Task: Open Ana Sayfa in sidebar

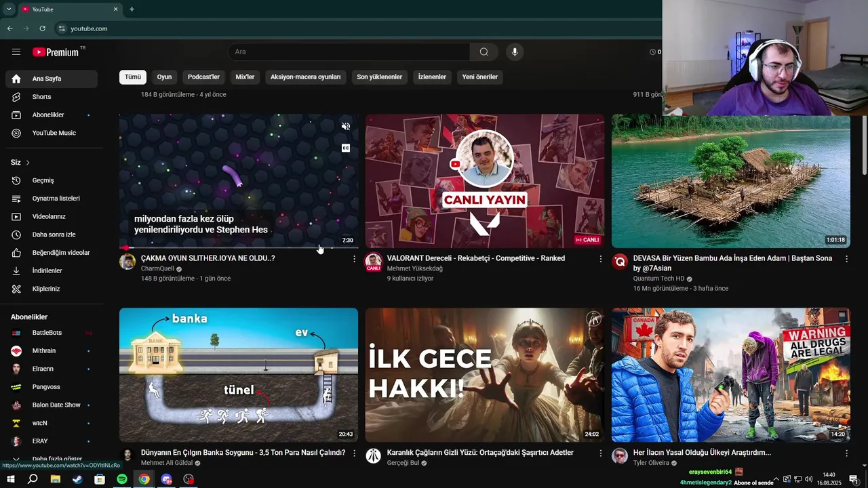Action: point(52,79)
